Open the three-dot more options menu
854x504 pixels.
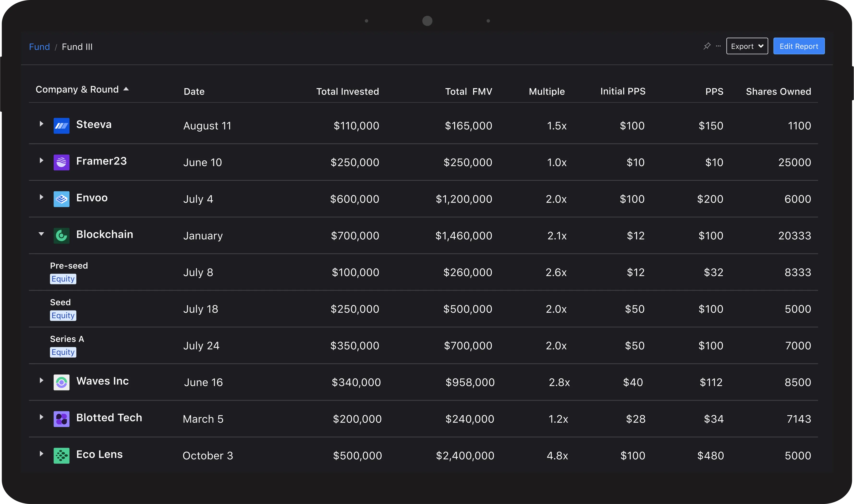click(x=718, y=46)
